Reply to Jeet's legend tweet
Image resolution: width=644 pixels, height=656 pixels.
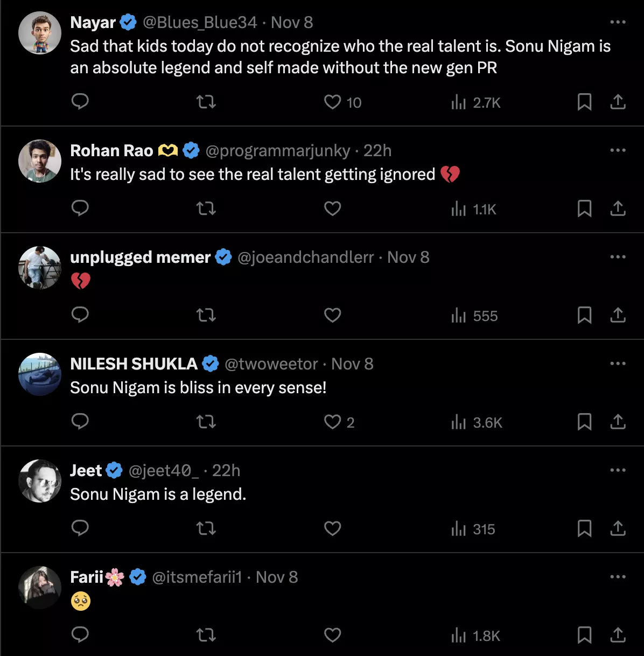[x=80, y=528]
